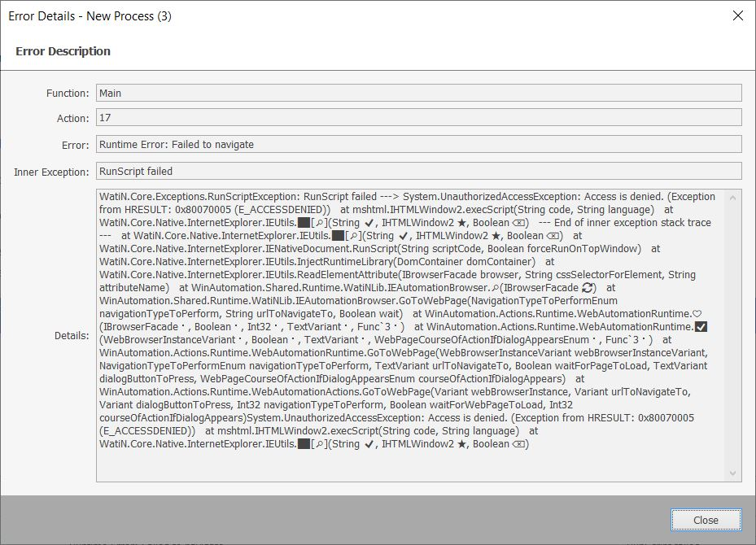Click the 'Action:' label
The height and width of the screenshot is (545, 756).
[x=72, y=118]
